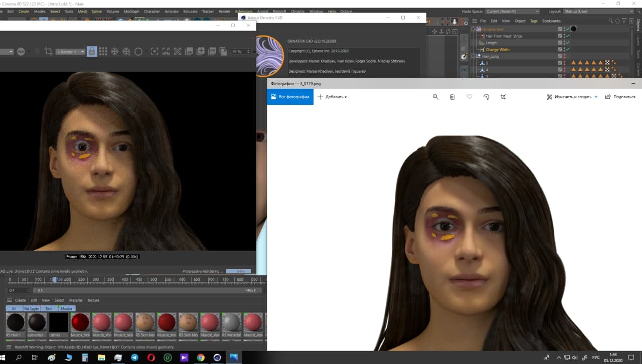This screenshot has width=642, height=364.
Task: Click the grid icon in RenderView toolbar
Action: [103, 52]
